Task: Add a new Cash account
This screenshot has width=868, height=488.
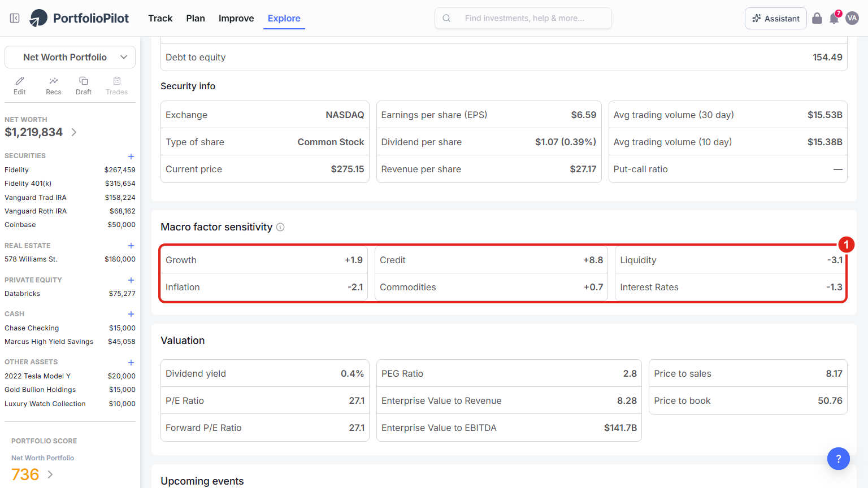Action: click(131, 314)
